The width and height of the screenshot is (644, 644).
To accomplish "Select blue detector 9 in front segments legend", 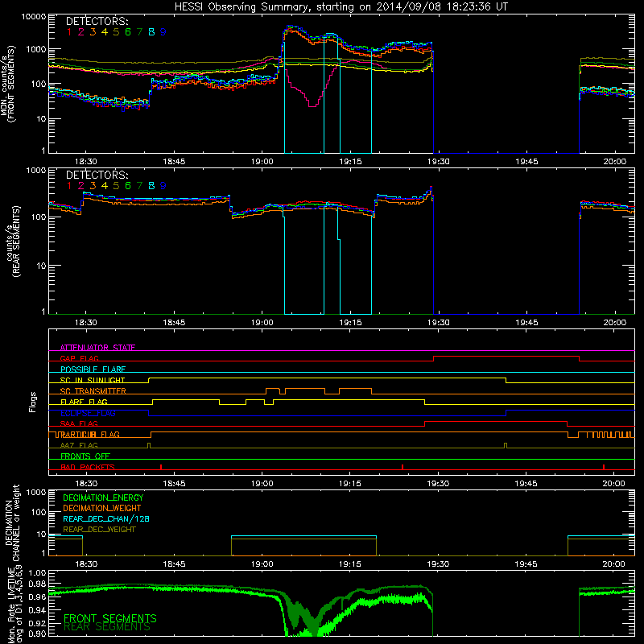I will [163, 32].
